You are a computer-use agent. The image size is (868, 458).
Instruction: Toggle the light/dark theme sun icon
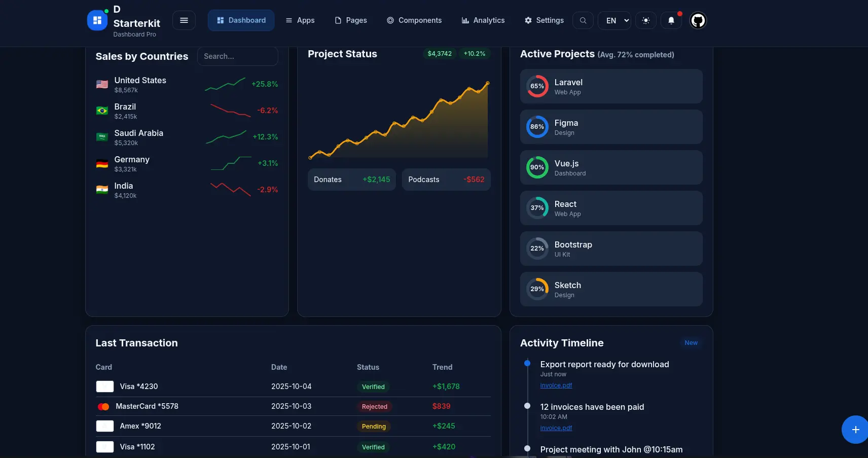[x=646, y=20]
